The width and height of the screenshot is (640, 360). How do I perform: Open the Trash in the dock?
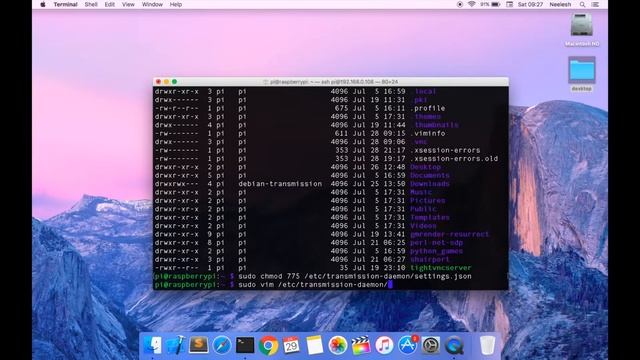(487, 345)
